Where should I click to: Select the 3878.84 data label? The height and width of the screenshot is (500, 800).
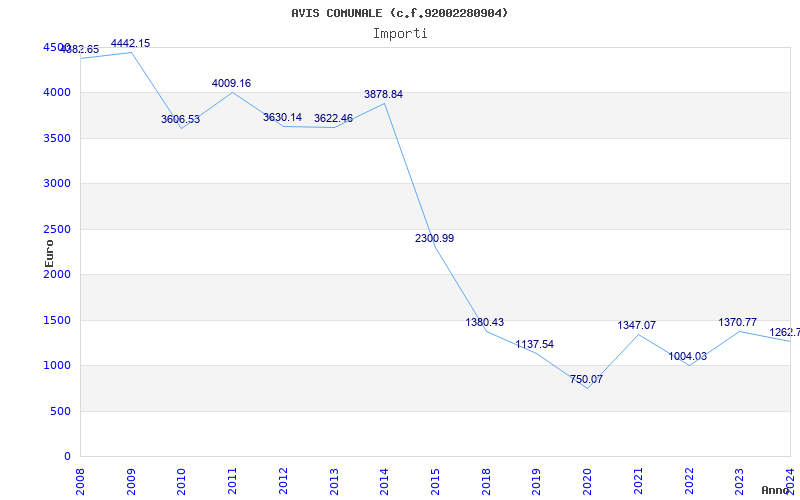tap(383, 94)
